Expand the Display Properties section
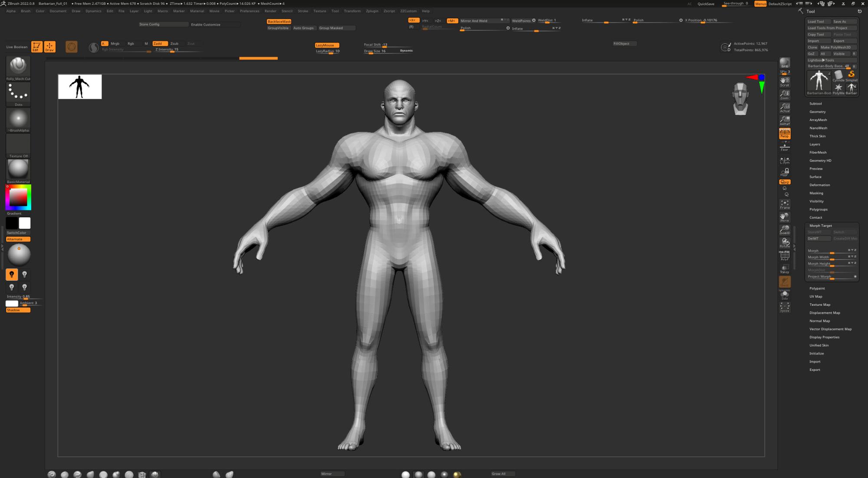Viewport: 868px width, 478px height. click(824, 337)
